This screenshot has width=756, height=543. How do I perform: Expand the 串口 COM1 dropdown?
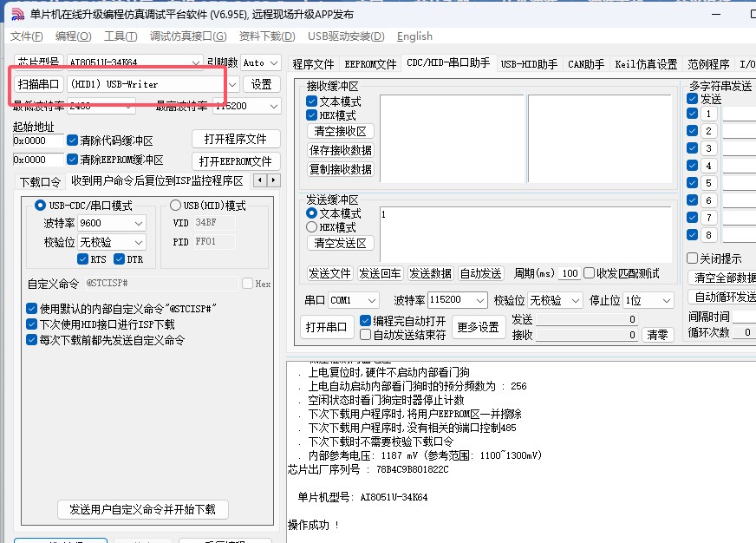372,300
